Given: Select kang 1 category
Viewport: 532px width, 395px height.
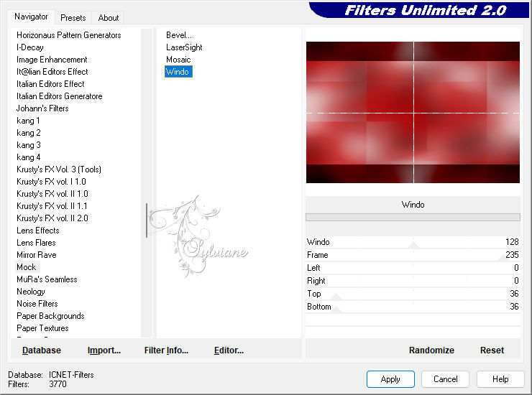Looking at the screenshot, I should click(28, 121).
